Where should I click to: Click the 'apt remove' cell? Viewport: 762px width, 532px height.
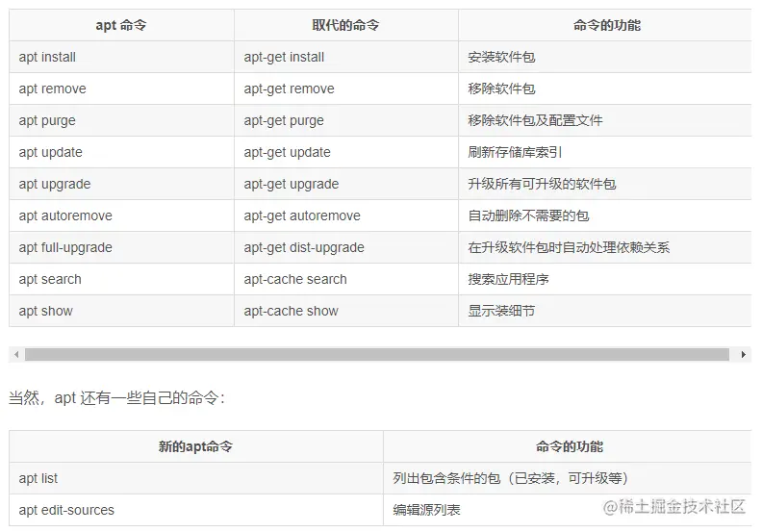(121, 89)
